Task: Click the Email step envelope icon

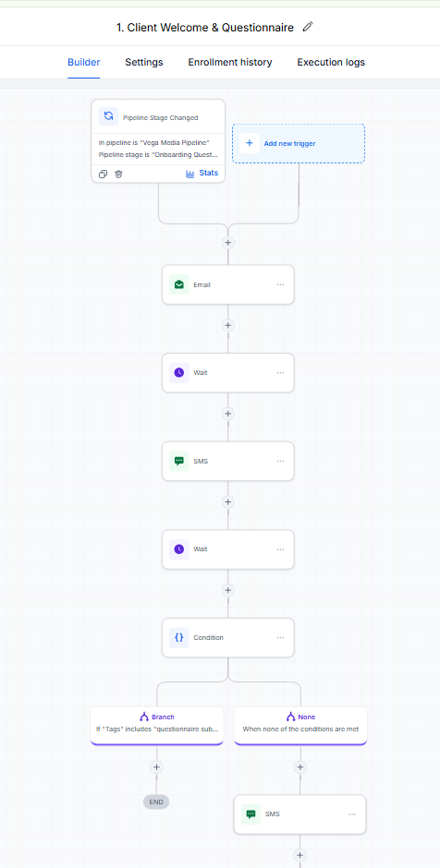Action: point(179,284)
